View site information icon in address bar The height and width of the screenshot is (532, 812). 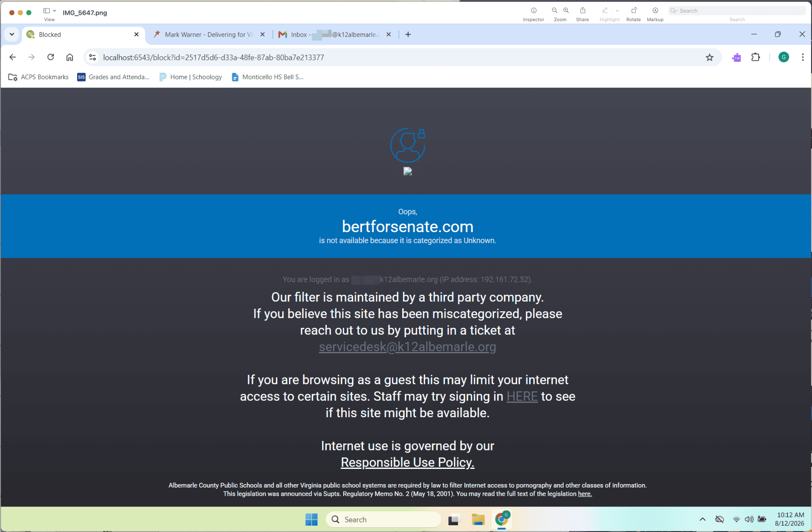coord(92,57)
